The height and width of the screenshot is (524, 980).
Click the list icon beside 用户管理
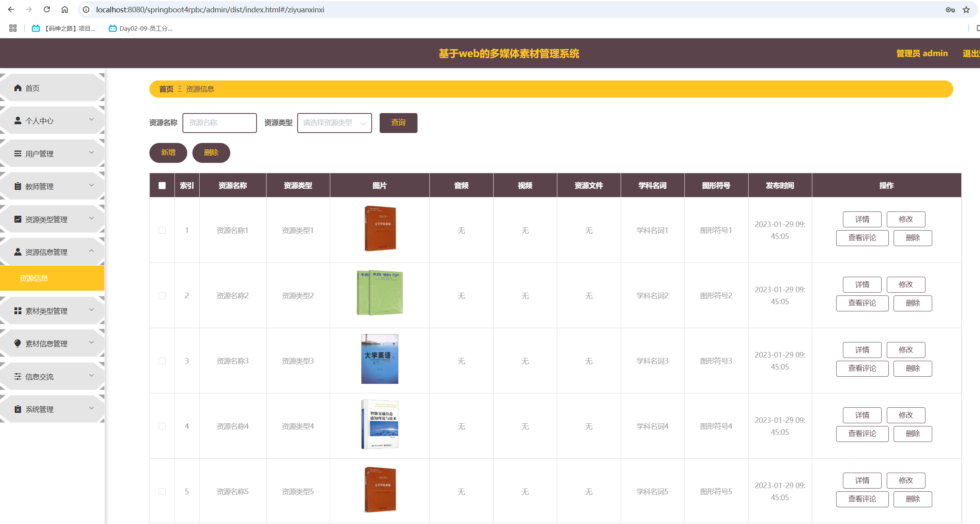click(18, 154)
